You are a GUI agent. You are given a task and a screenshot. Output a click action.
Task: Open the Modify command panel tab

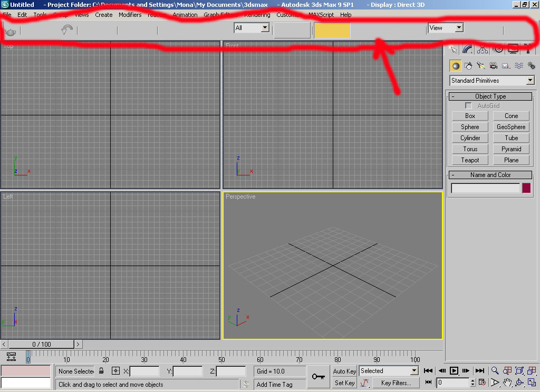click(467, 49)
